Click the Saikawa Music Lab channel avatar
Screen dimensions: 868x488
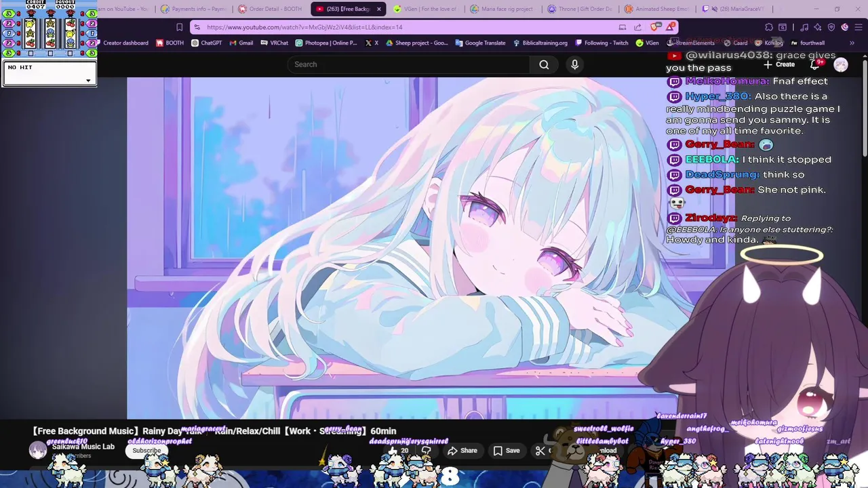pos(38,450)
